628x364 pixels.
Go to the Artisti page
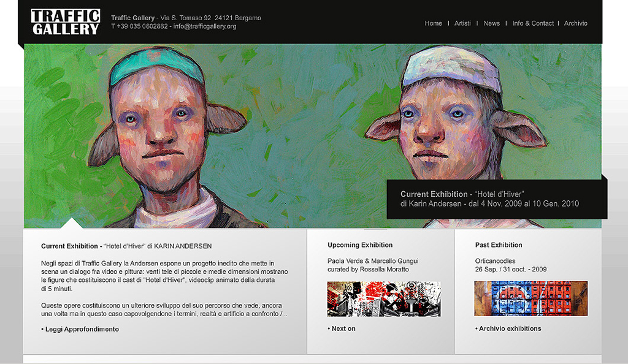click(x=462, y=23)
